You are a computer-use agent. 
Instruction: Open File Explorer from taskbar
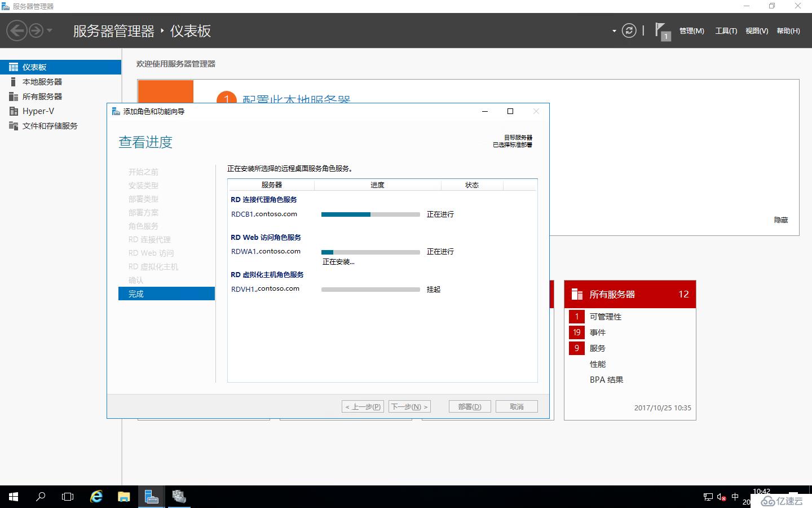tap(124, 497)
